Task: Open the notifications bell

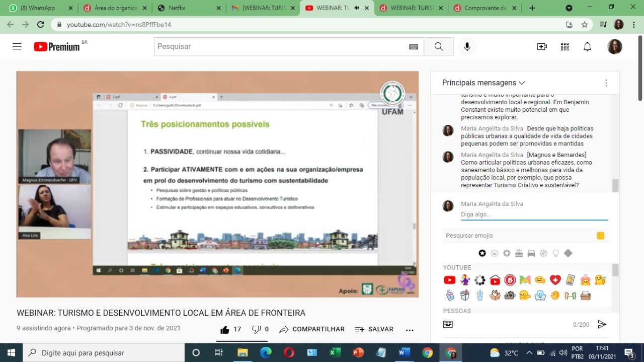Action: 587,47
